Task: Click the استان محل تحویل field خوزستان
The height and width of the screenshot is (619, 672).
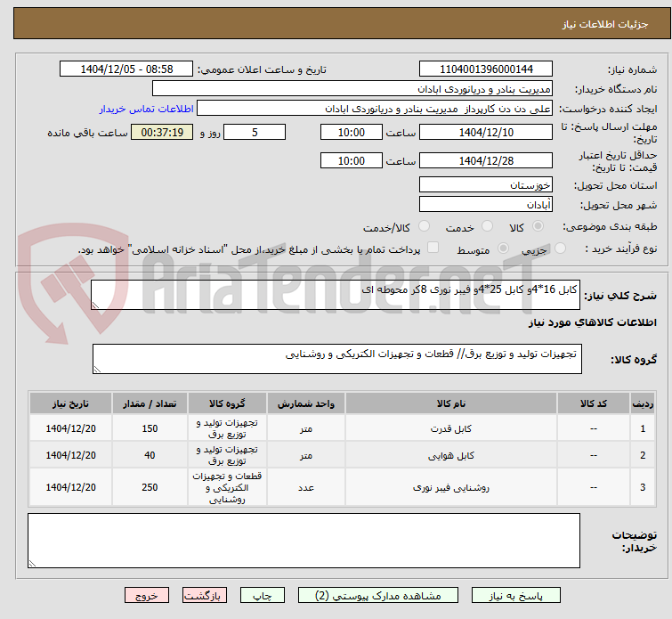Action: (486, 185)
